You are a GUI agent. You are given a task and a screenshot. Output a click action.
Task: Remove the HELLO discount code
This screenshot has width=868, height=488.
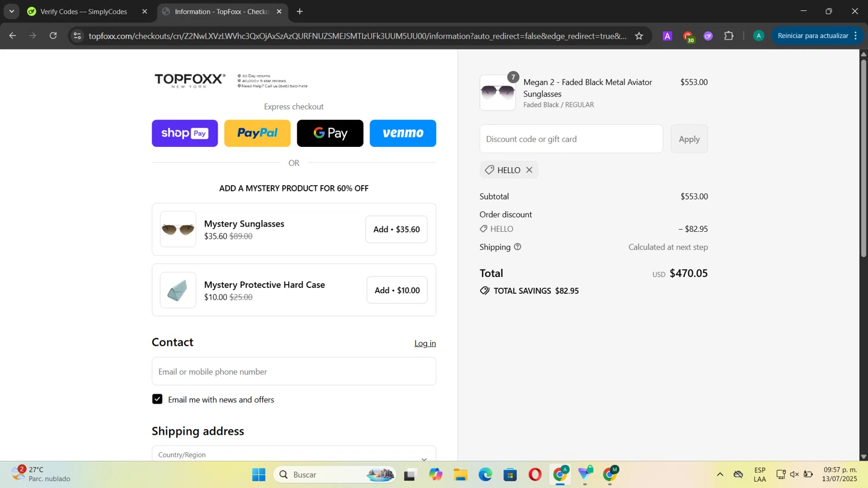click(529, 170)
